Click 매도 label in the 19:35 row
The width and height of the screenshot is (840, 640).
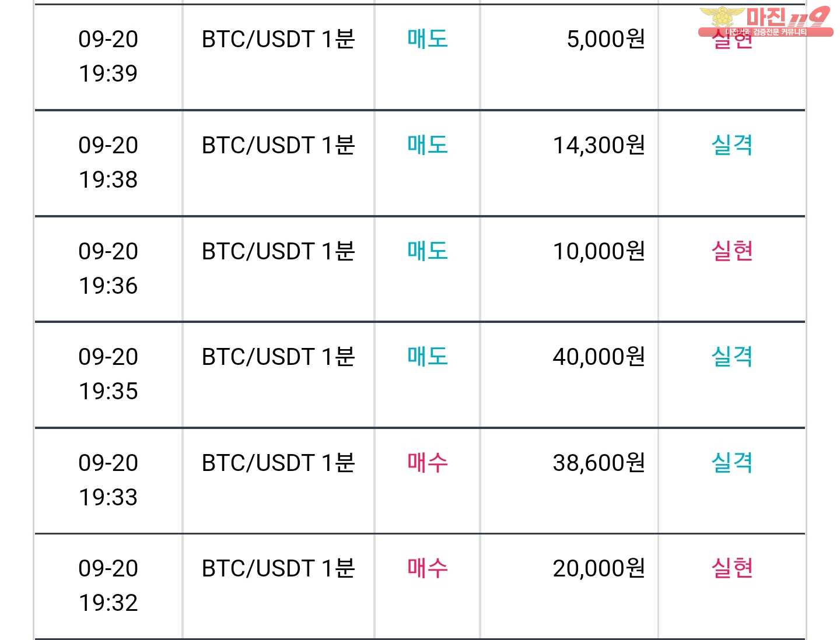[428, 356]
